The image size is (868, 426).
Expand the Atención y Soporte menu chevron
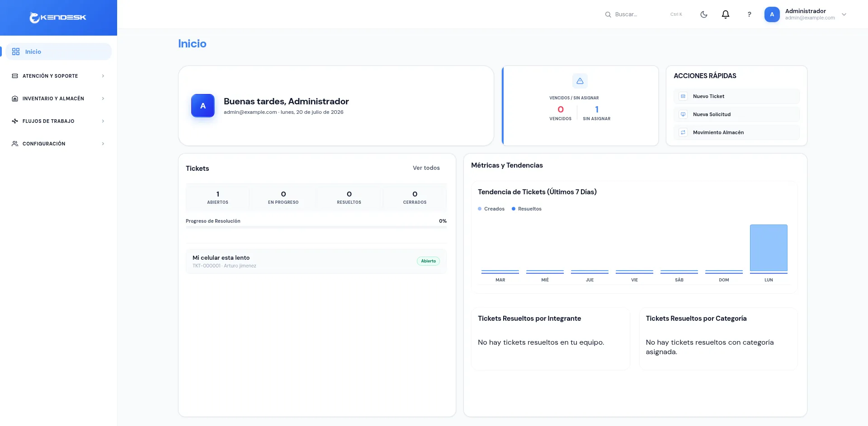coord(103,76)
